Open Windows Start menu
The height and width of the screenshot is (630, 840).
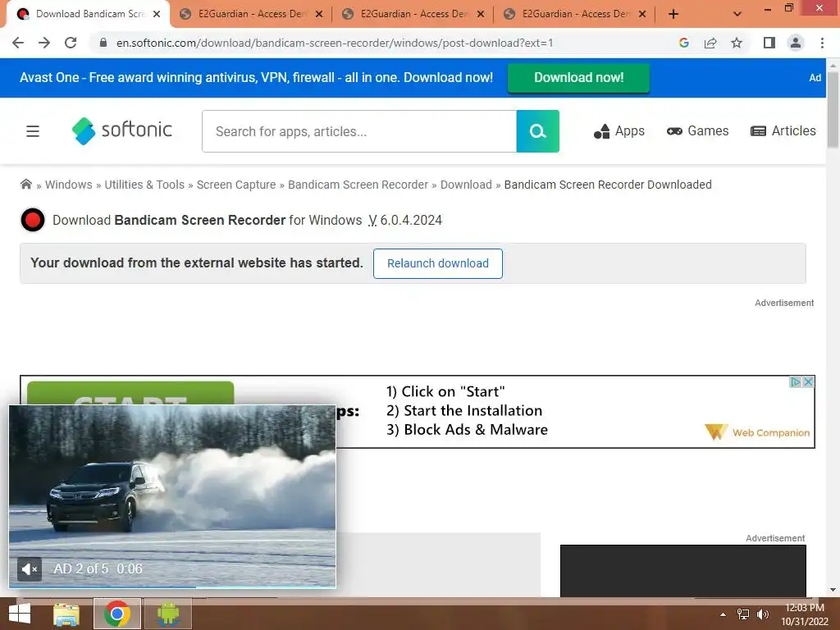(x=20, y=614)
